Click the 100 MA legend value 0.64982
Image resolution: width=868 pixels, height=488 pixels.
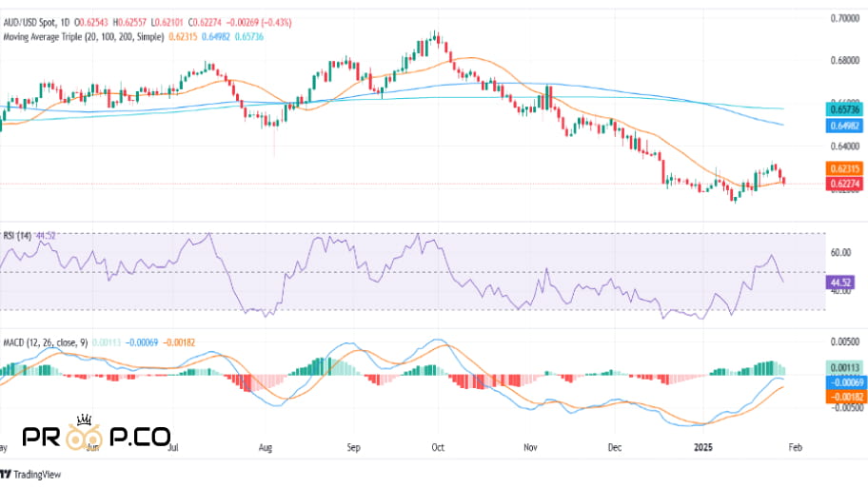pyautogui.click(x=216, y=37)
